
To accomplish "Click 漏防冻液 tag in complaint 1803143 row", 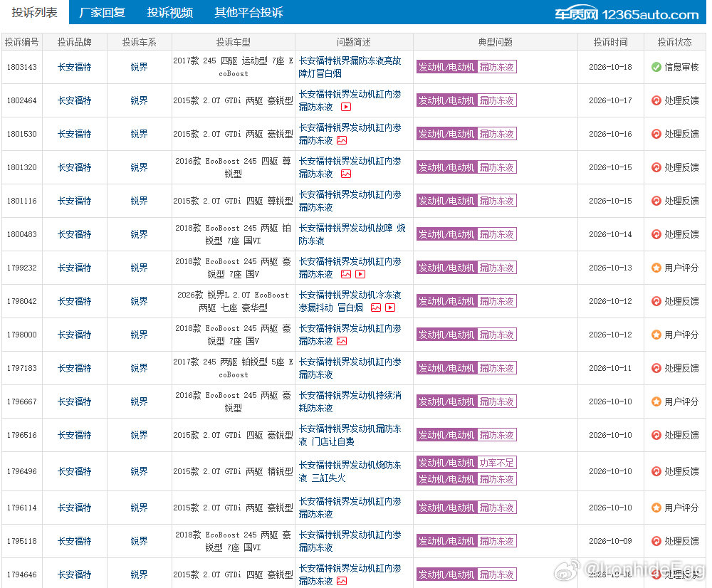I will tap(497, 67).
